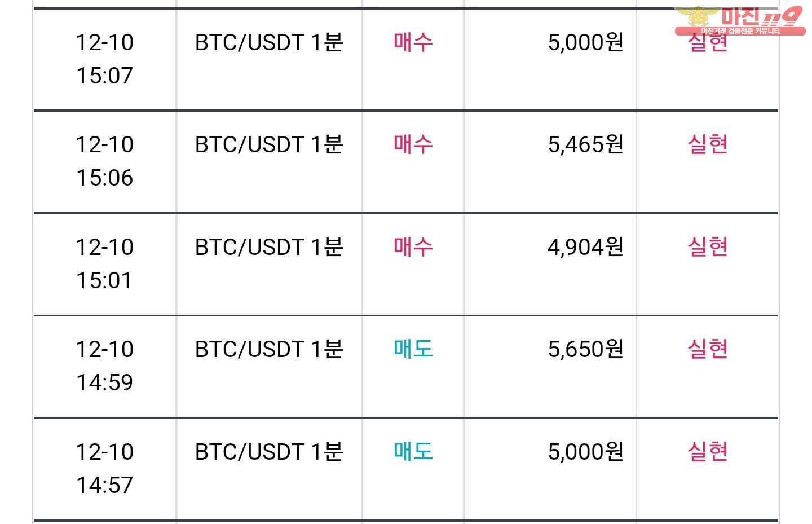Click BTC/USDT 1분 in the 14:57 row
The image size is (812, 524).
click(269, 452)
